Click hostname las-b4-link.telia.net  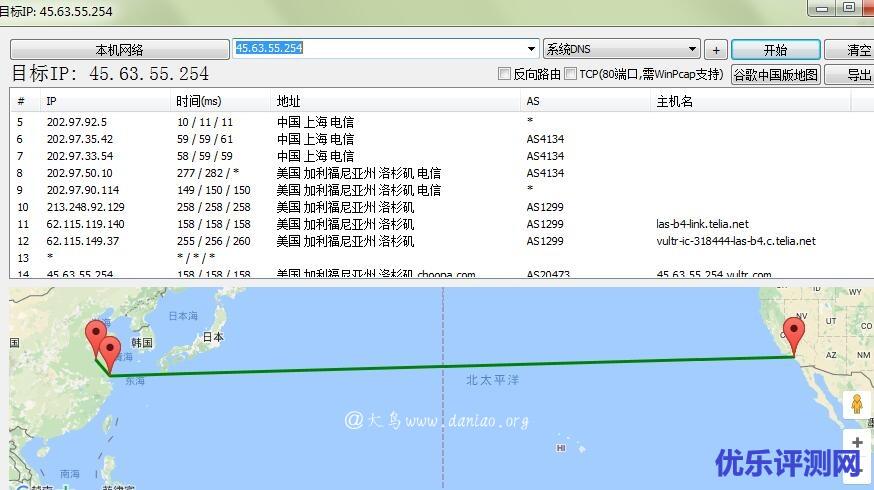click(702, 224)
